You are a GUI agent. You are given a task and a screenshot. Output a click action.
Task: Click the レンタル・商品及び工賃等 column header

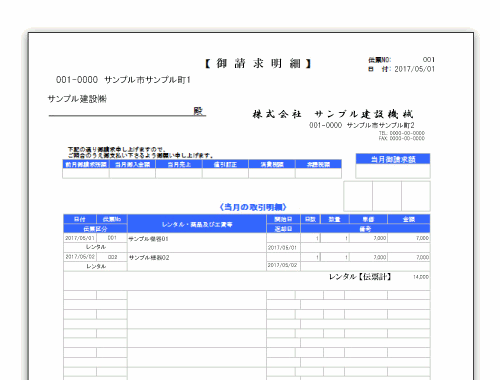[197, 224]
